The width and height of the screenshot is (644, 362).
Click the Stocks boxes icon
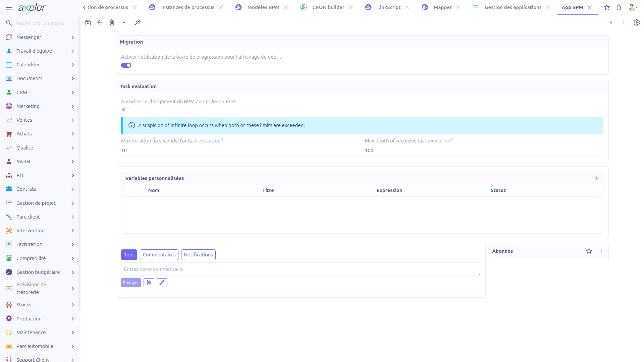(x=9, y=305)
